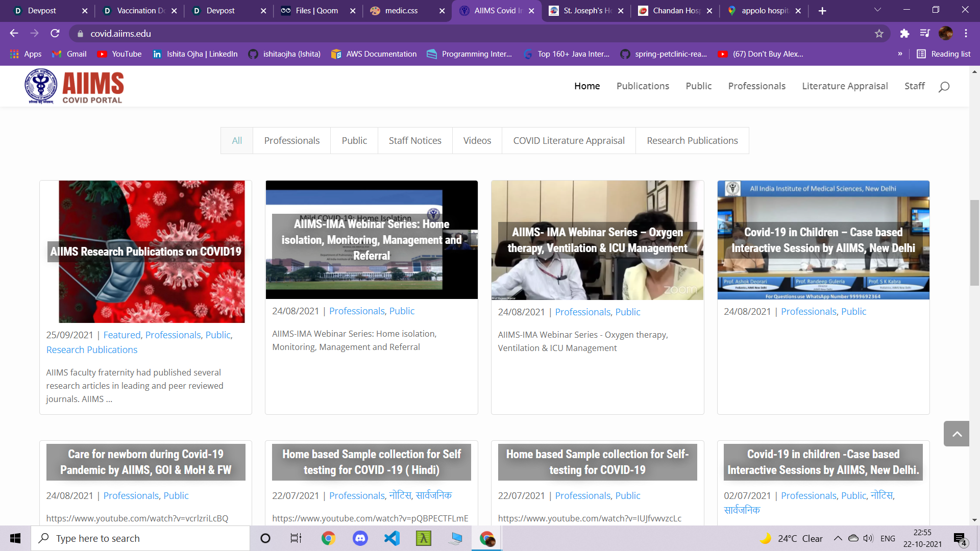The width and height of the screenshot is (980, 551).
Task: Click the Windows taskbar search box
Action: tap(140, 538)
